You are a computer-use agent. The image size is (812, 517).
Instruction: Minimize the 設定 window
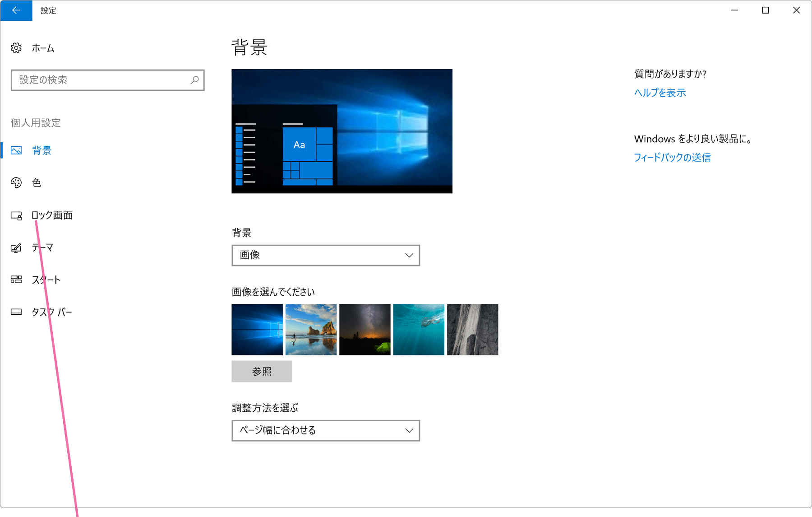[735, 10]
